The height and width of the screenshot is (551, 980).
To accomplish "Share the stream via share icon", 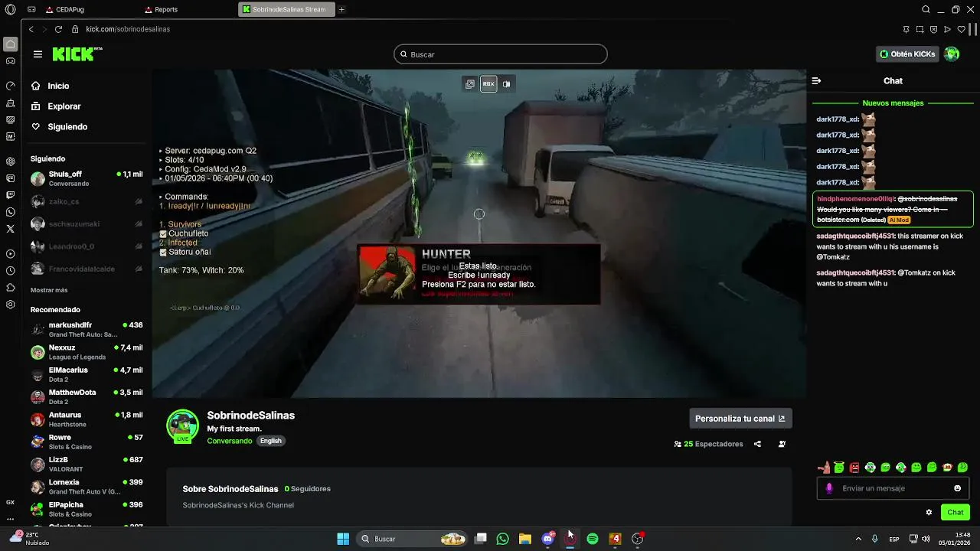I will (x=757, y=444).
